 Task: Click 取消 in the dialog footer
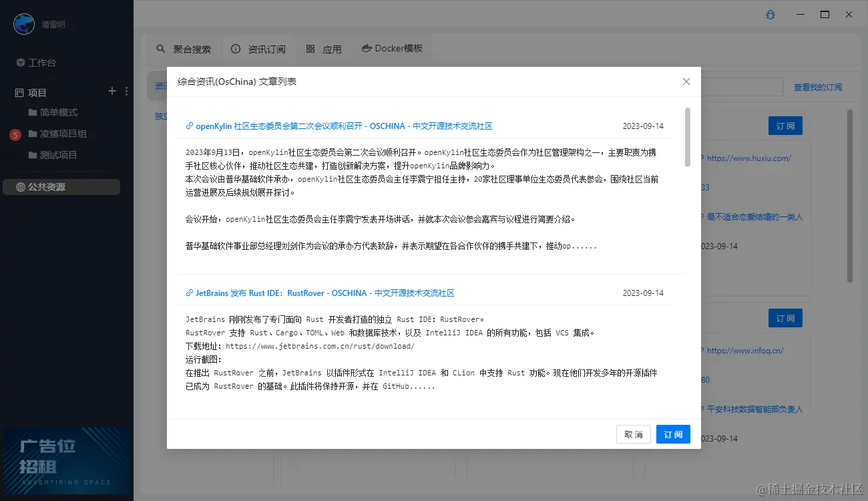click(x=634, y=434)
